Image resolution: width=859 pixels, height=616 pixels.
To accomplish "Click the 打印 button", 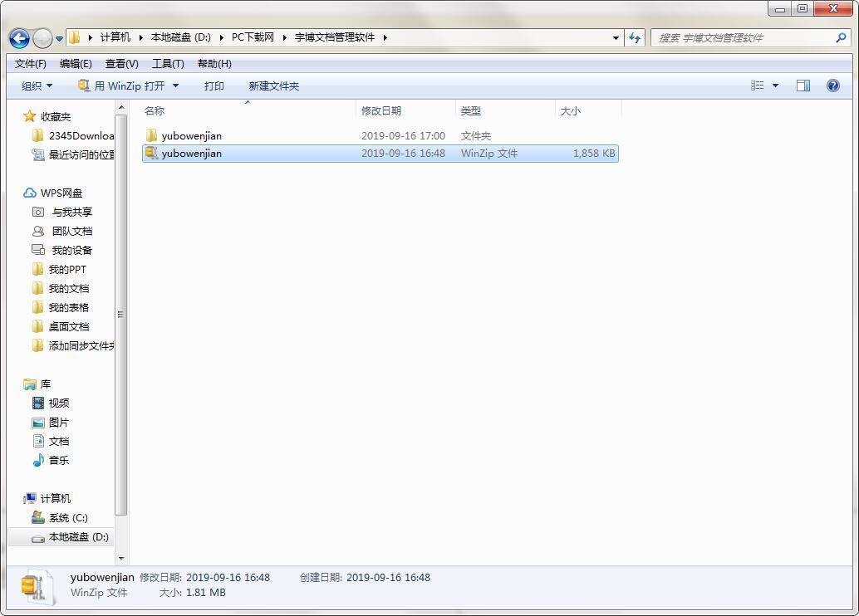I will pyautogui.click(x=214, y=86).
